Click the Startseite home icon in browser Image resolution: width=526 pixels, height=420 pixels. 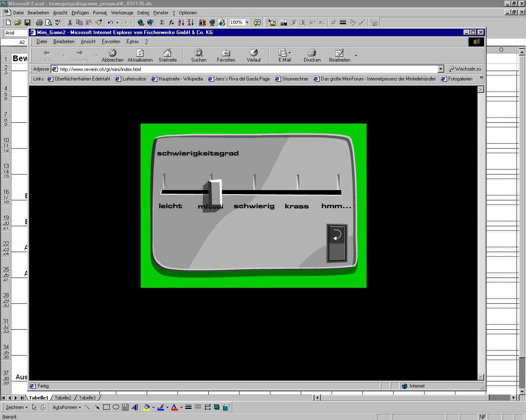(167, 55)
